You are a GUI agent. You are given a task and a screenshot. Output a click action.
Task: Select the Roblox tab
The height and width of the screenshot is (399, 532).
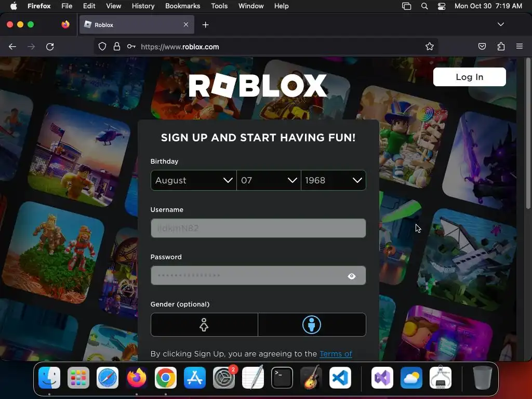point(137,24)
